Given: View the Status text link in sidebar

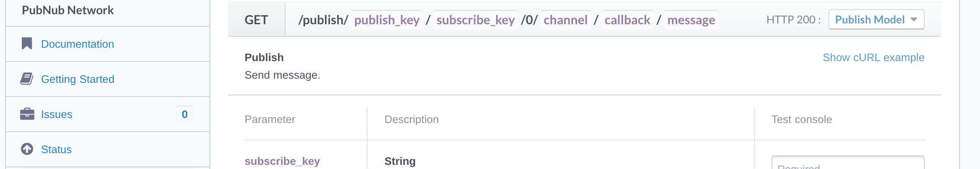Looking at the screenshot, I should [x=56, y=149].
